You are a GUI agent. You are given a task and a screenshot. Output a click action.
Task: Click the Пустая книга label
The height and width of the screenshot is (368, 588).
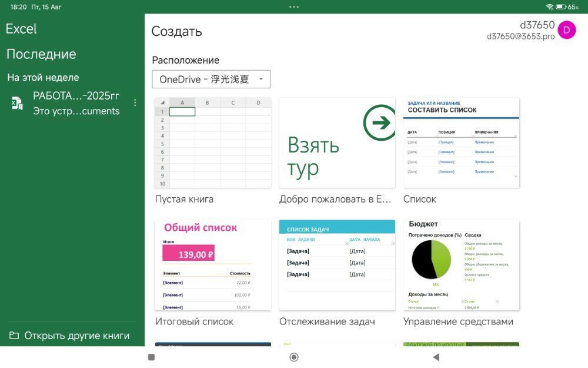[x=184, y=199]
